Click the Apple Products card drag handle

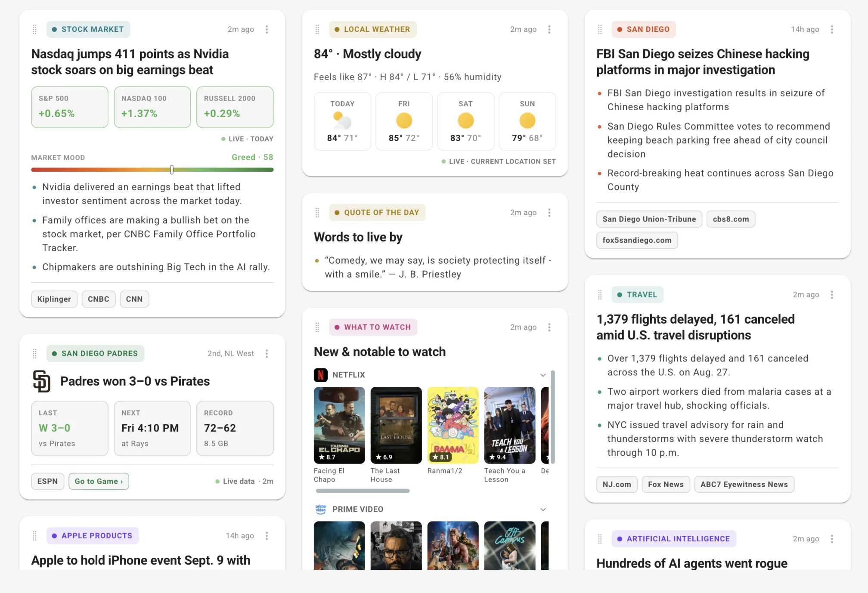[35, 536]
